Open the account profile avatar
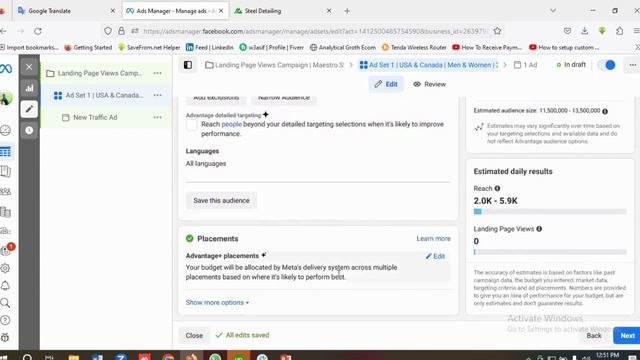640x360 pixels. [x=6, y=98]
